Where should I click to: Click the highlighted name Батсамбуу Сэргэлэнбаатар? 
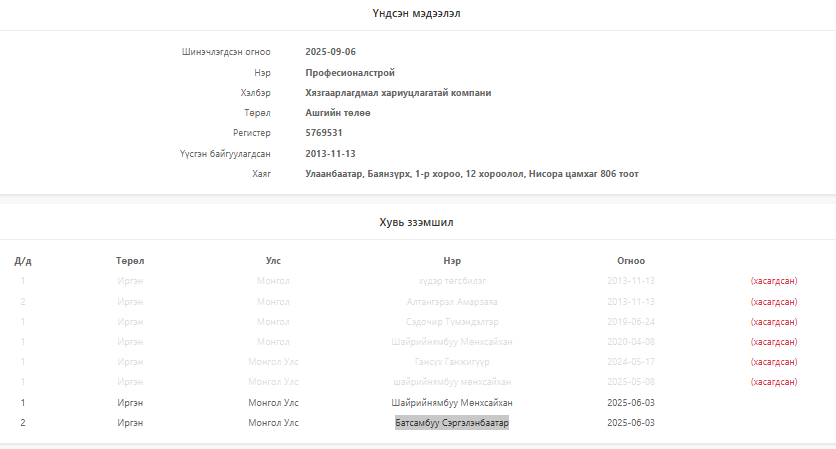[x=452, y=423]
